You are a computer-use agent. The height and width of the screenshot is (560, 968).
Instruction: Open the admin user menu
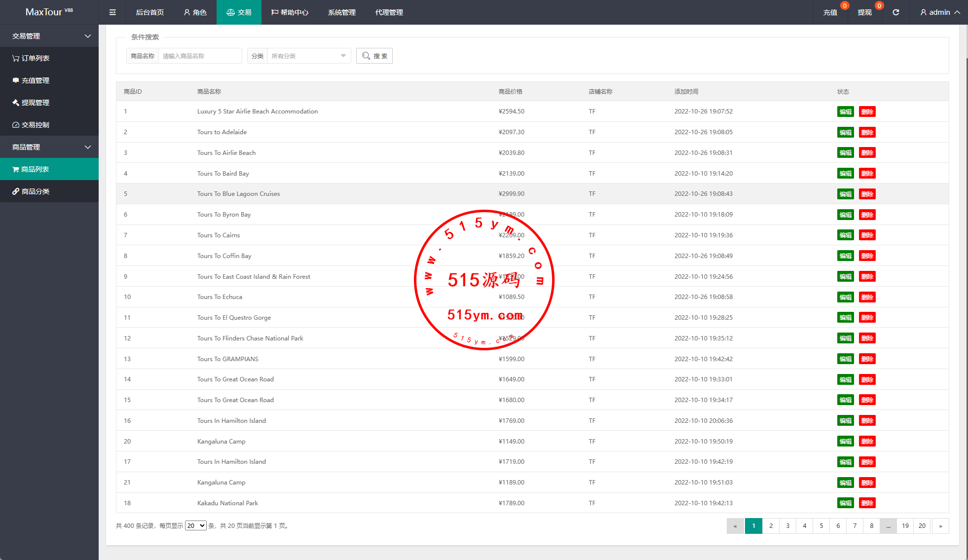tap(939, 12)
